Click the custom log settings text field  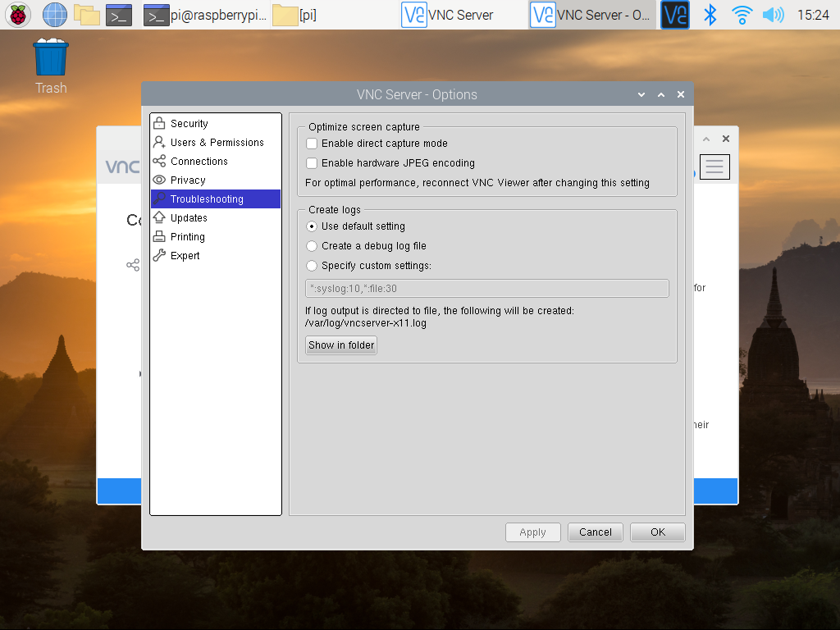(x=487, y=288)
